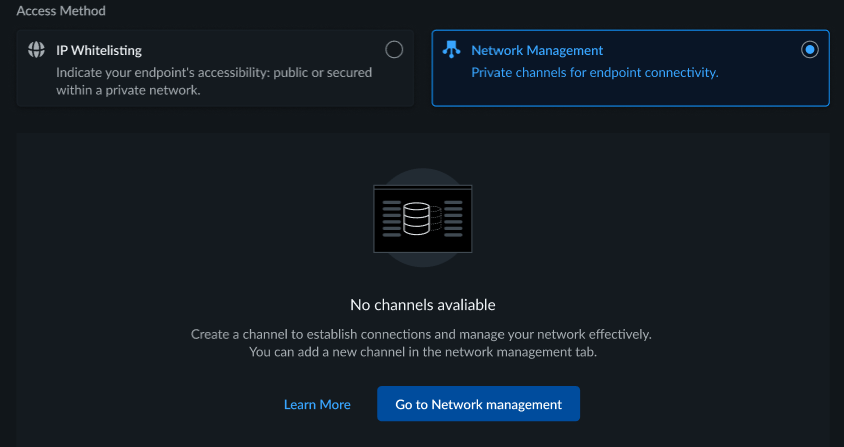The width and height of the screenshot is (844, 447).
Task: Click the IP Whitelisting globe icon
Action: pos(37,50)
